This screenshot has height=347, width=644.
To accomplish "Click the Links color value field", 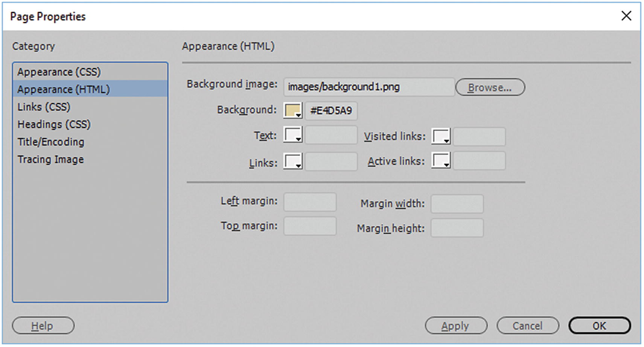I will (x=331, y=161).
